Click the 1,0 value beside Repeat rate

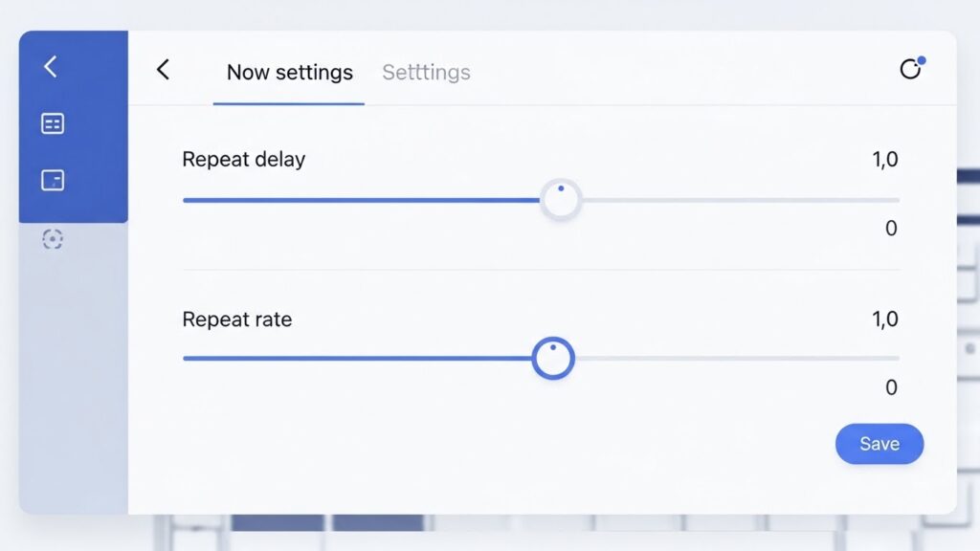coord(885,320)
